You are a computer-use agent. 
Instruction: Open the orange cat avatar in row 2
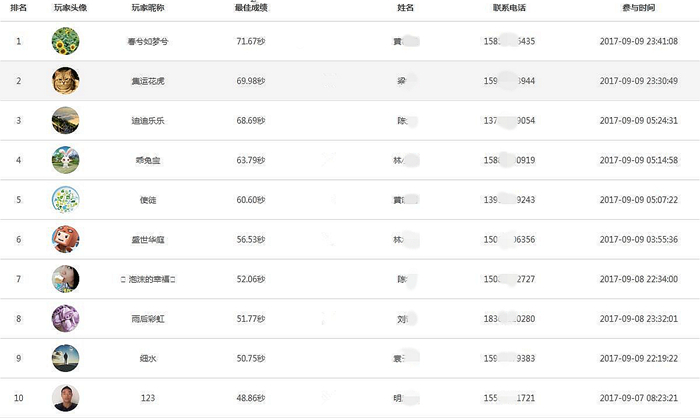[x=66, y=81]
